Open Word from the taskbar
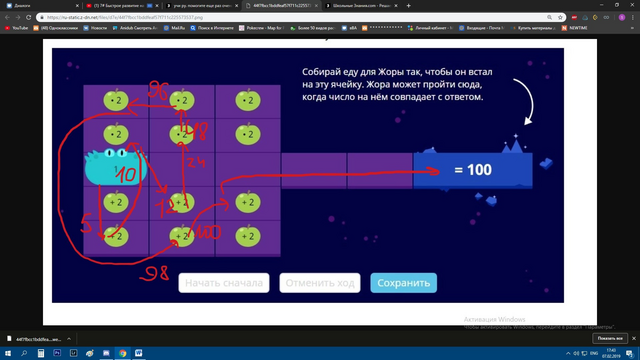Viewport: 640px width, 360px height. tap(138, 353)
